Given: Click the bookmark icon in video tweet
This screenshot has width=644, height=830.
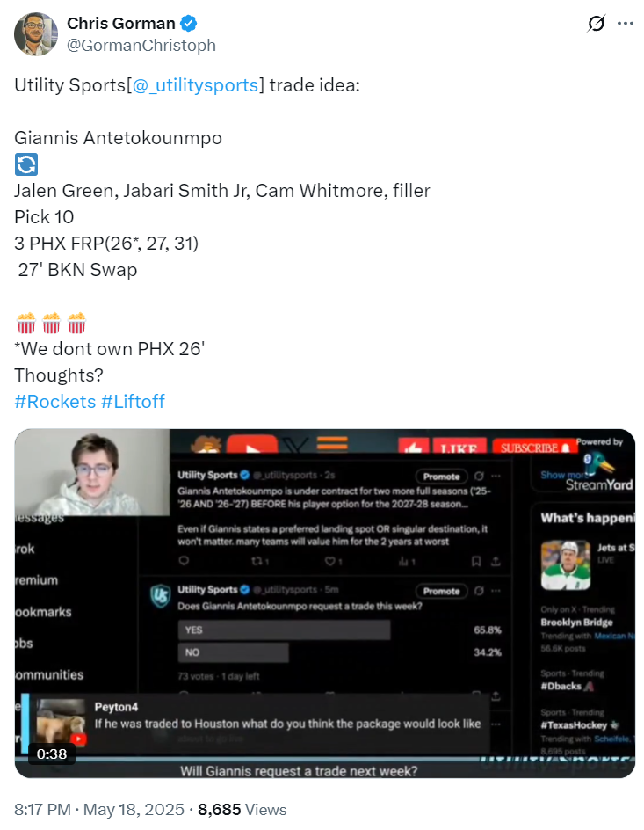Looking at the screenshot, I should pos(476,561).
